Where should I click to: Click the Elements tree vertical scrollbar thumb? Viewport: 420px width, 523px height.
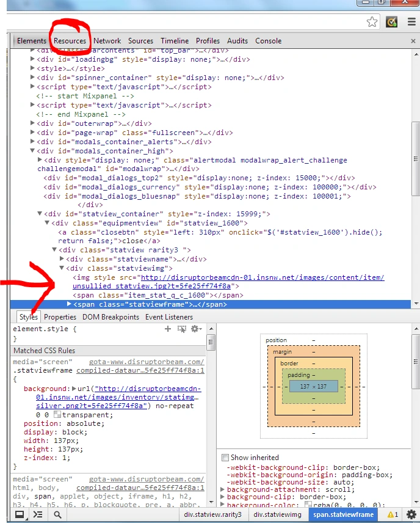pos(416,159)
